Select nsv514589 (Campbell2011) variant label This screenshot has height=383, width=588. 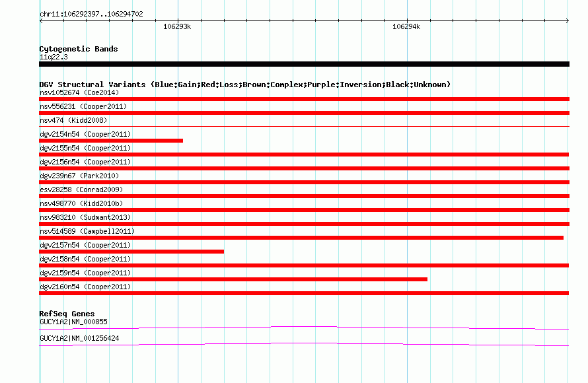click(x=87, y=231)
